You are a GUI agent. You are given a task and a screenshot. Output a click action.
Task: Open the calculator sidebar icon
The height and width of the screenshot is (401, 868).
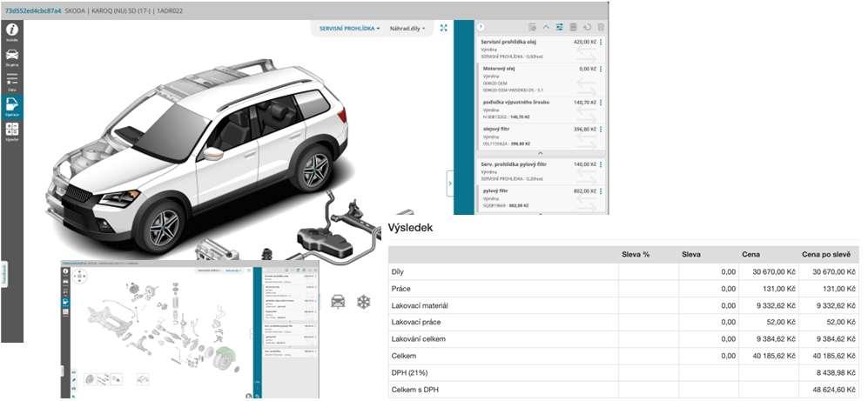(11, 131)
